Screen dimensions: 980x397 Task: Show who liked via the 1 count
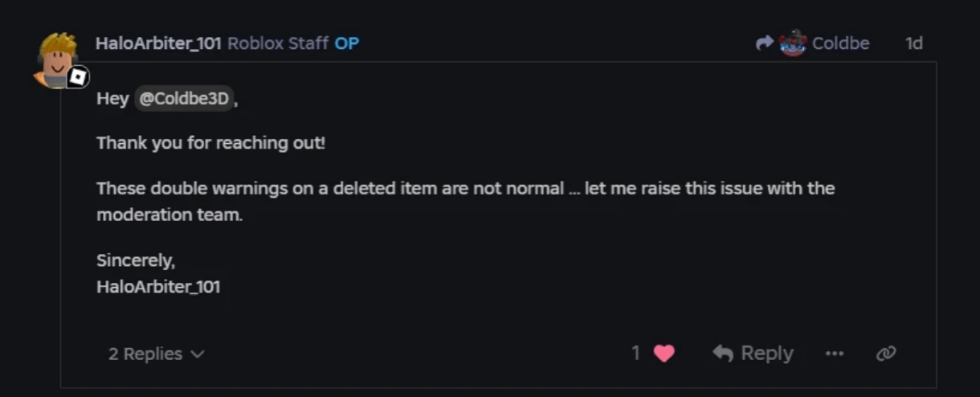636,353
